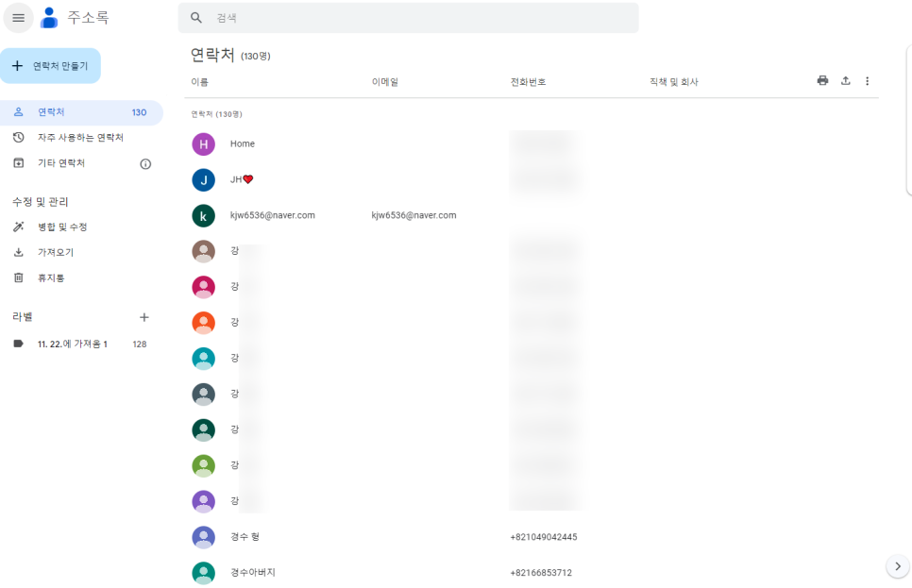
Task: Click the kjw6536@naver.com contact avatar
Action: pyautogui.click(x=203, y=215)
